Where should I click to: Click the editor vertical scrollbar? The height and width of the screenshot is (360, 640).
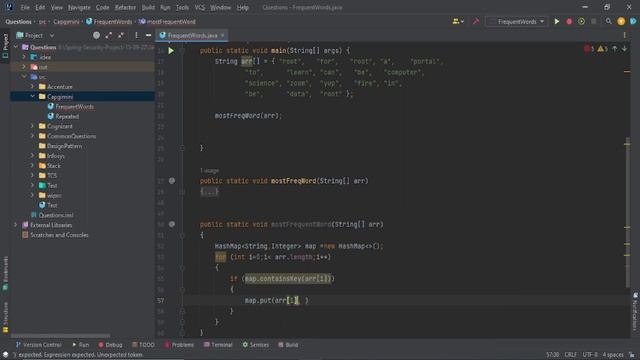(627, 213)
